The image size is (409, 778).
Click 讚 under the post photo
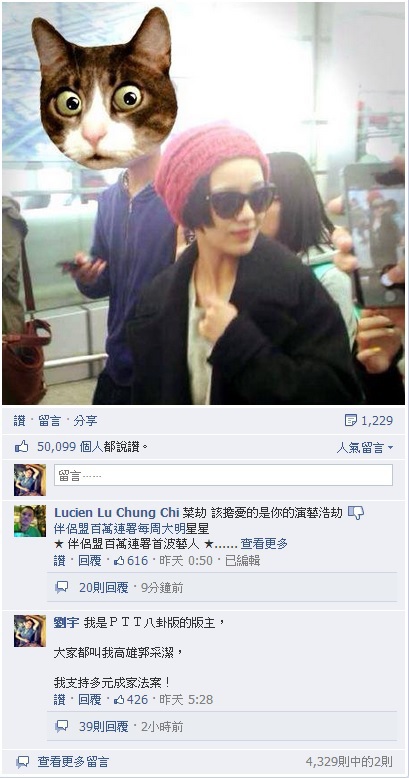tap(19, 421)
